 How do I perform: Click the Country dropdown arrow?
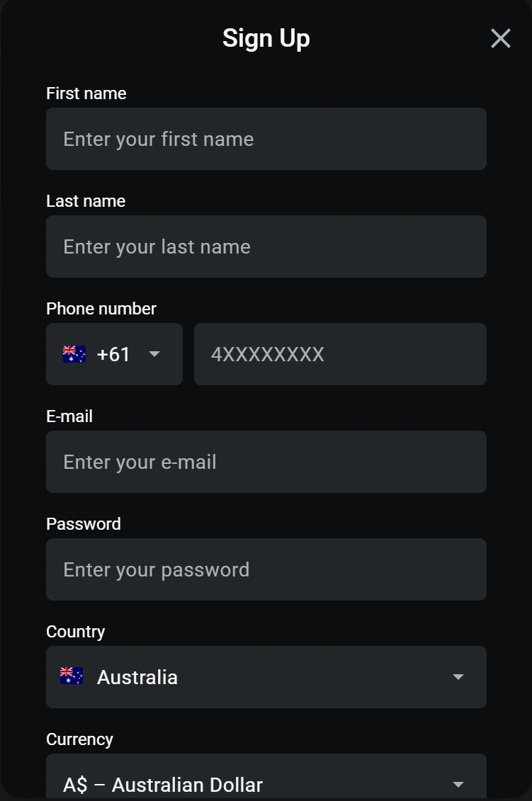click(458, 676)
